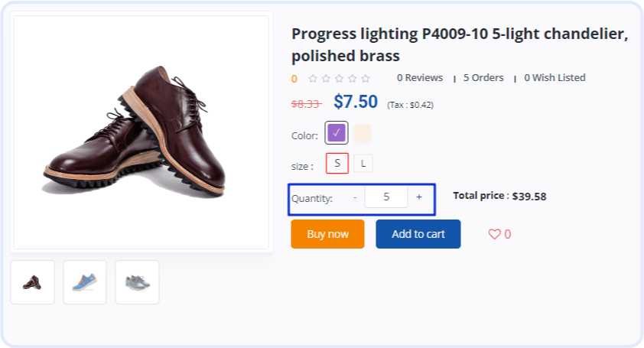Click the first rating star

(x=313, y=78)
